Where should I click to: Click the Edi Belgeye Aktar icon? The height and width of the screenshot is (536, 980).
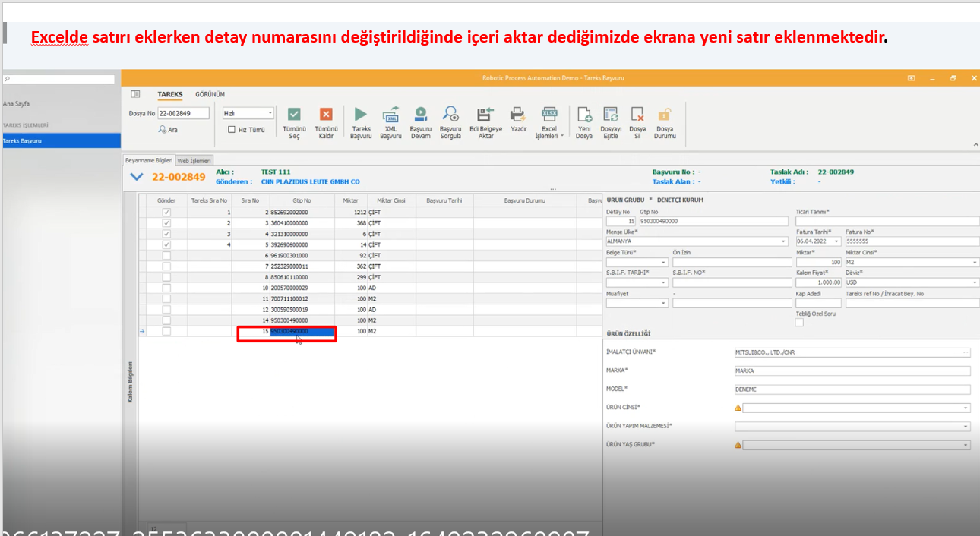tap(485, 115)
